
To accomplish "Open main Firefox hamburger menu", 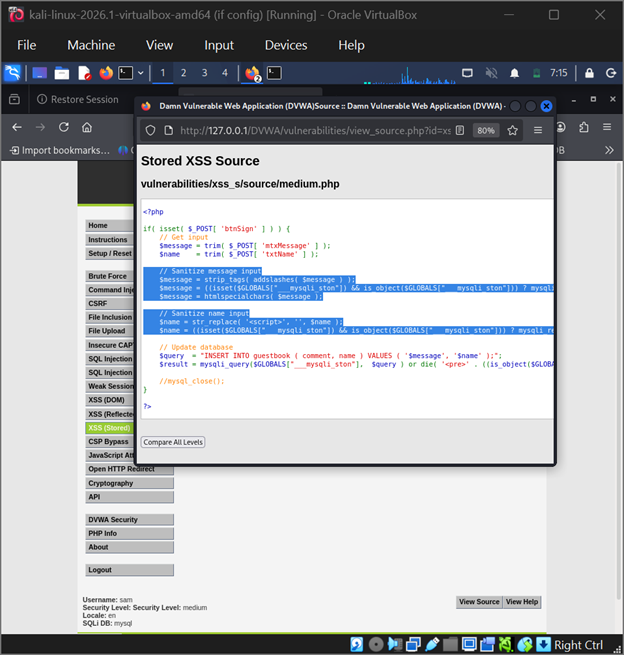I will point(607,127).
